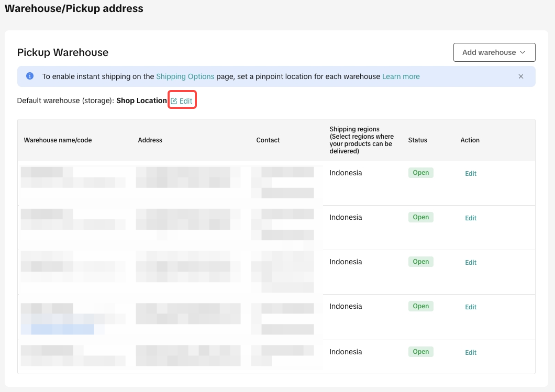Click the Open status badge in last row
Image resolution: width=555 pixels, height=392 pixels.
pyautogui.click(x=420, y=352)
